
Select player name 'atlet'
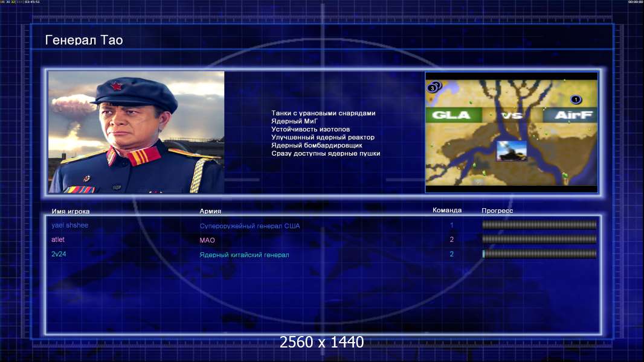coord(58,240)
